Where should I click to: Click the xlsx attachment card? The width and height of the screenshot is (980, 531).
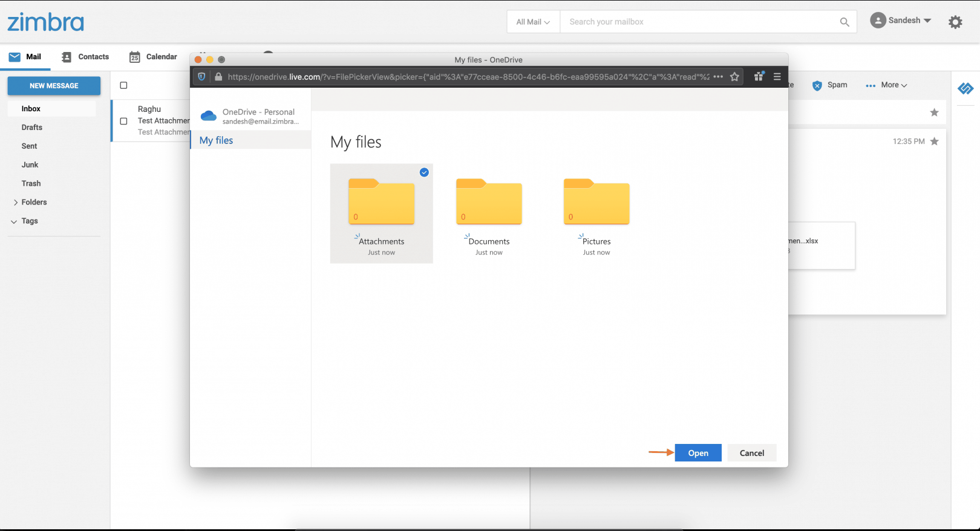[822, 246]
